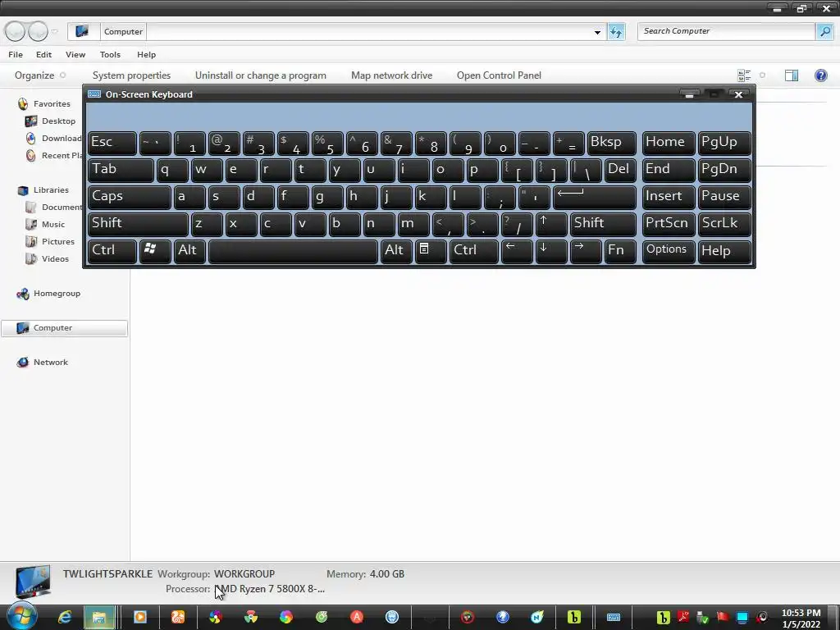
Task: Click the back navigation button
Action: click(15, 32)
